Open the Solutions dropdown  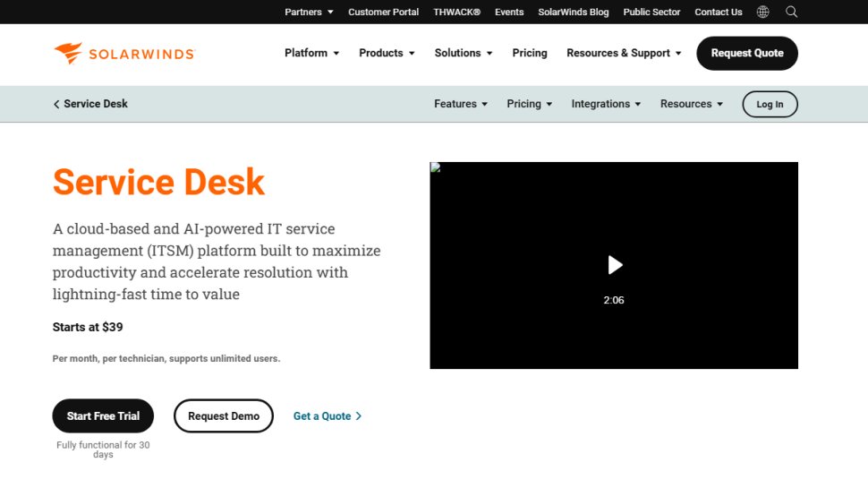click(x=464, y=53)
